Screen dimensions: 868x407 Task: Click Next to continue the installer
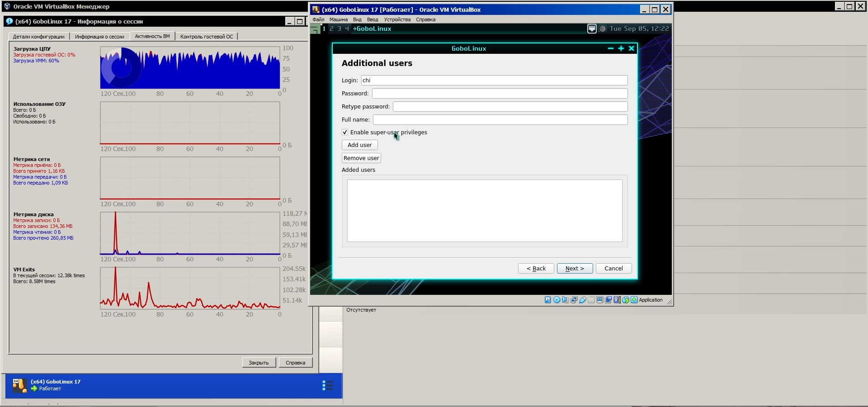pos(575,269)
